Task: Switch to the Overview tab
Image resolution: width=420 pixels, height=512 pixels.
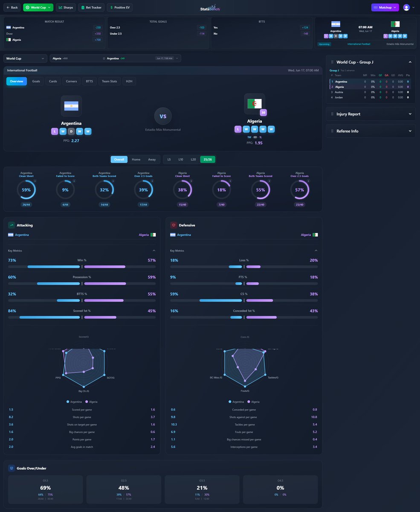Action: pyautogui.click(x=17, y=81)
